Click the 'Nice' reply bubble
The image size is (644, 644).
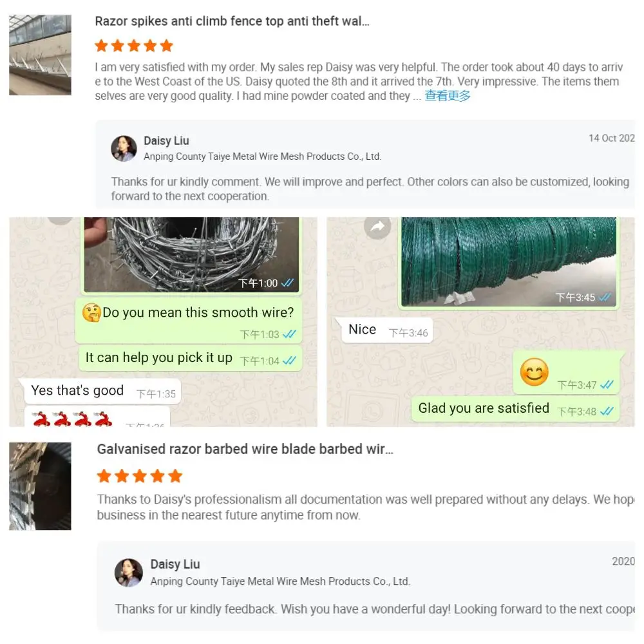386,330
